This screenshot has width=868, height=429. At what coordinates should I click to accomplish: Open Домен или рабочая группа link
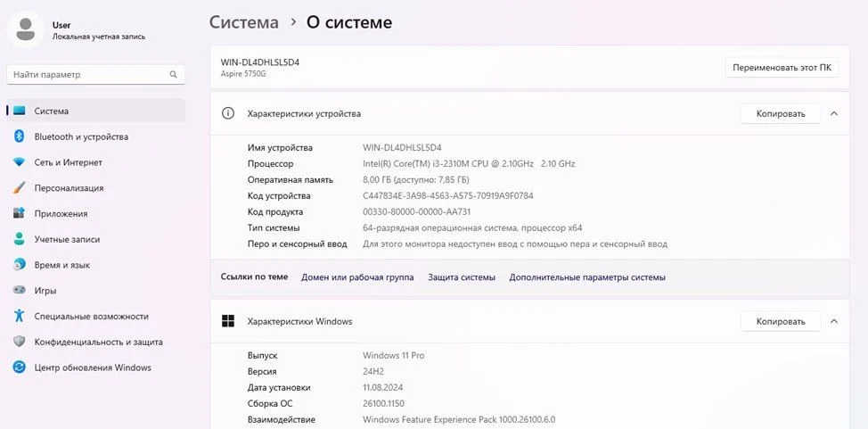pyautogui.click(x=357, y=277)
